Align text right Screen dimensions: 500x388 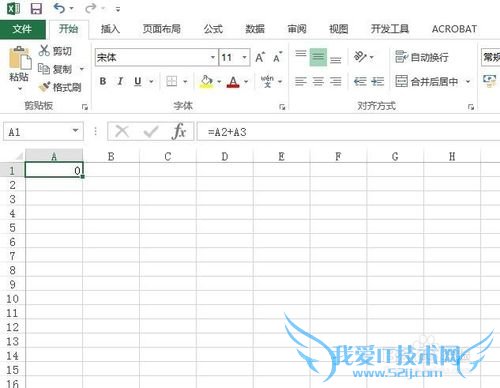335,81
